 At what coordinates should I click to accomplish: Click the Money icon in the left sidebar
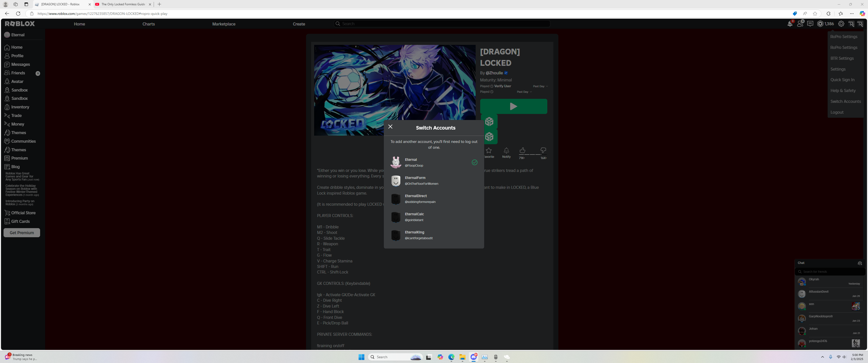[7, 124]
